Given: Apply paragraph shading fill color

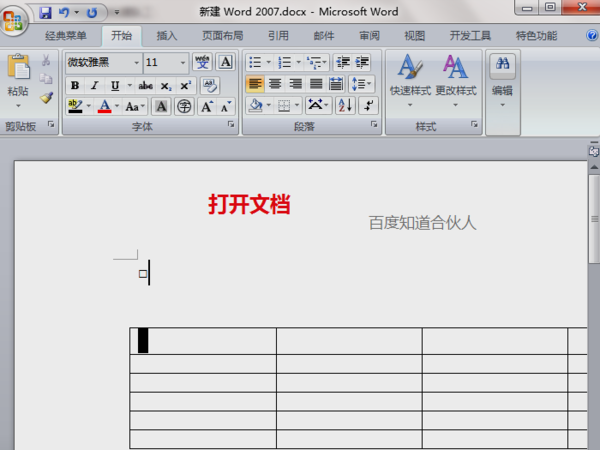Looking at the screenshot, I should 255,105.
